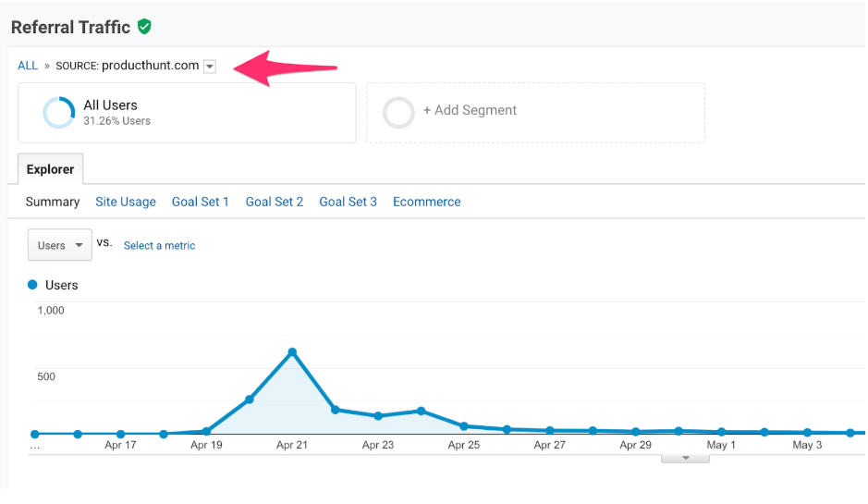This screenshot has height=504, width=868.
Task: Open the All Users segment donut icon
Action: 58,113
